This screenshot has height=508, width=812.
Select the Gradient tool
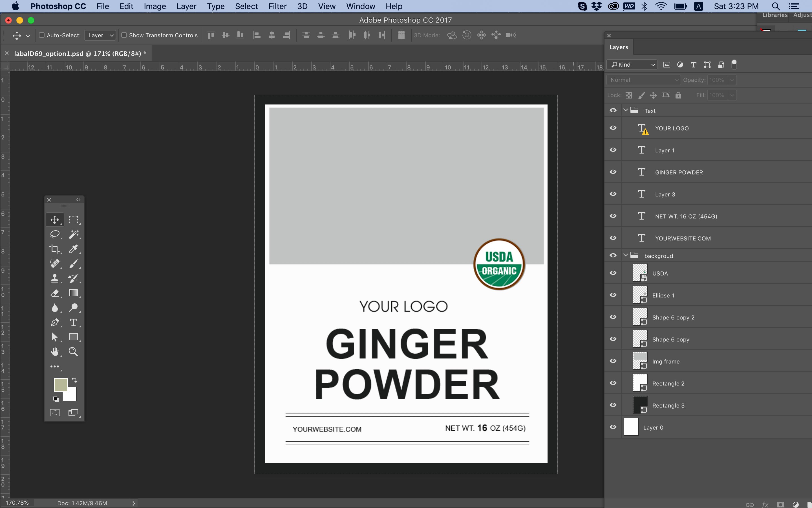74,293
